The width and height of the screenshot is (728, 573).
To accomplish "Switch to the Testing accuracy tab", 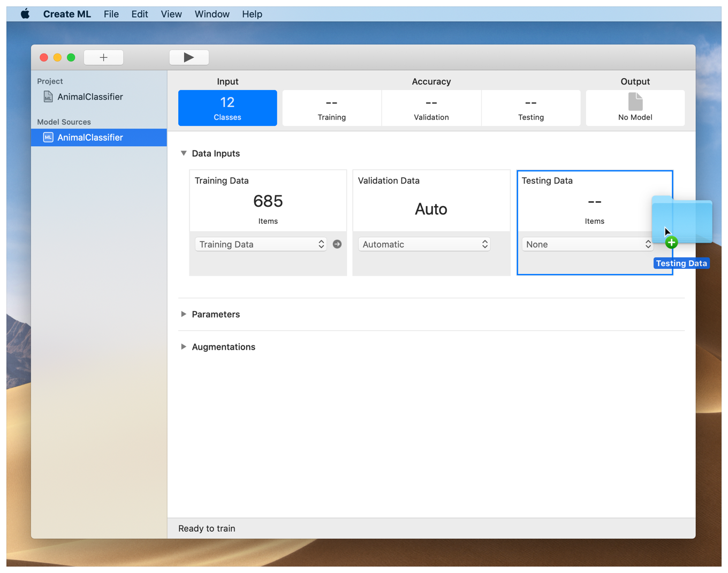I will point(531,108).
